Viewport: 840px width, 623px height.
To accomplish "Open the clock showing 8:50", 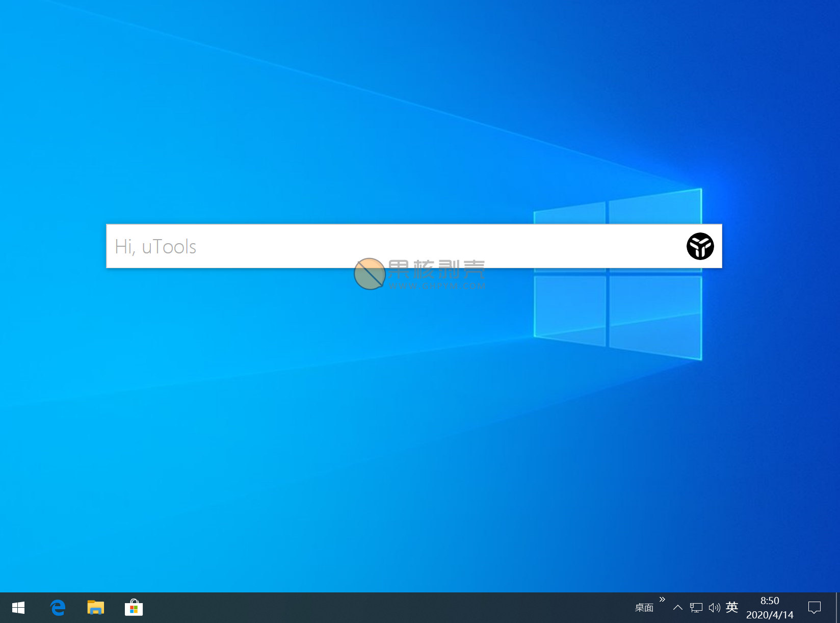I will 770,601.
